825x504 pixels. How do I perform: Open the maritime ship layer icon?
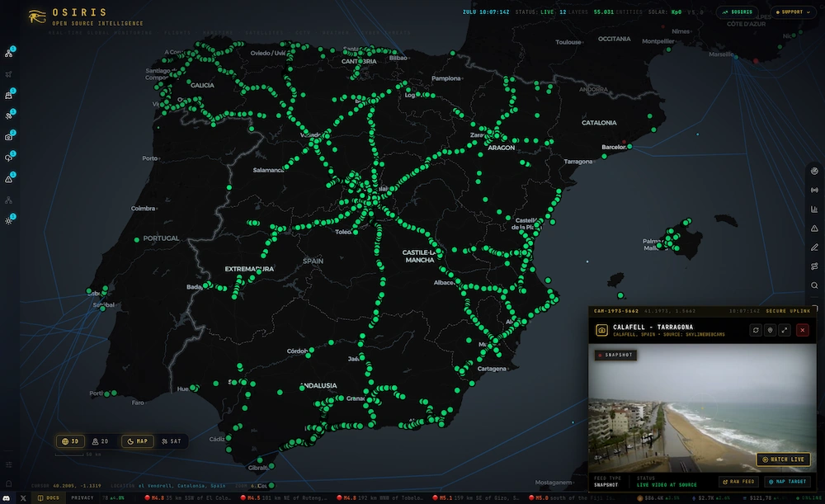click(9, 95)
